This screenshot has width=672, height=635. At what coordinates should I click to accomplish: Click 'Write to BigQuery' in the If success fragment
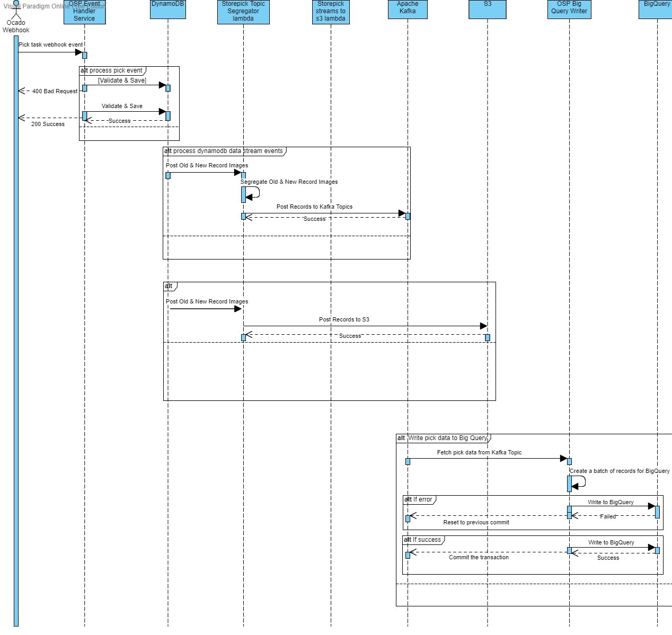611,542
